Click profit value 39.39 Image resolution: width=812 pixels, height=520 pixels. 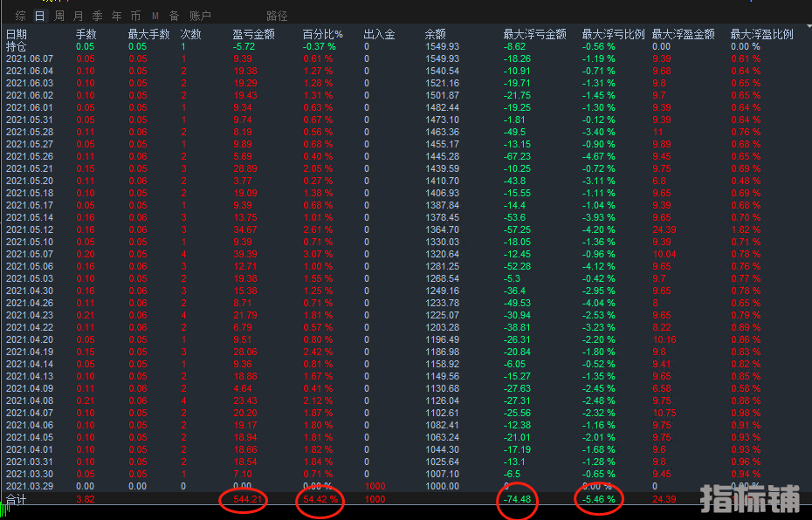point(245,254)
